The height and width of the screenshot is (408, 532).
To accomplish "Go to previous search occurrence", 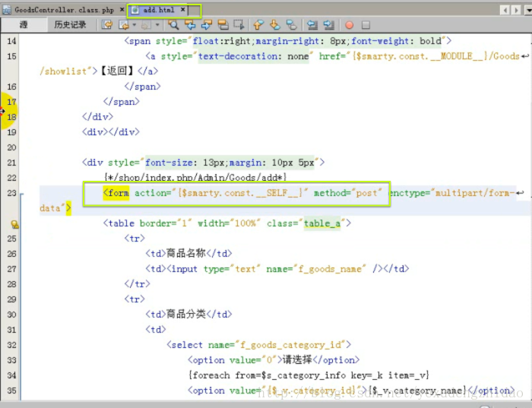I will point(190,25).
